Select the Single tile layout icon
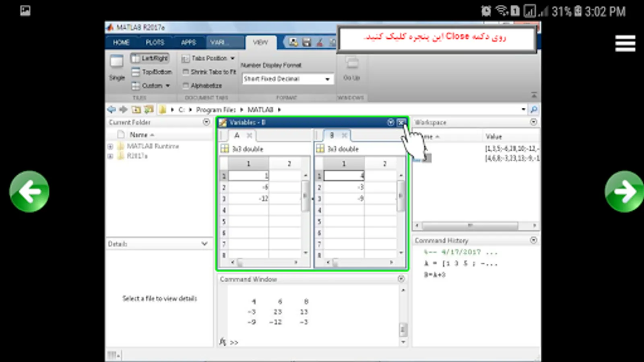 click(117, 62)
